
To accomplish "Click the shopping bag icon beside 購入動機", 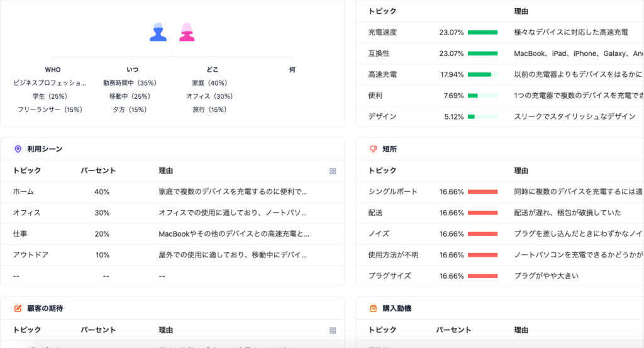I will click(x=373, y=308).
